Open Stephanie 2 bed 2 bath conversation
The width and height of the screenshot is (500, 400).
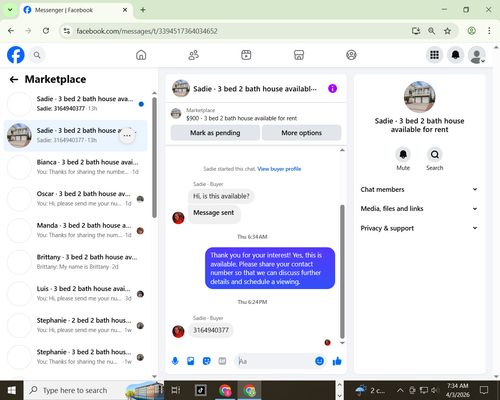pyautogui.click(x=75, y=325)
